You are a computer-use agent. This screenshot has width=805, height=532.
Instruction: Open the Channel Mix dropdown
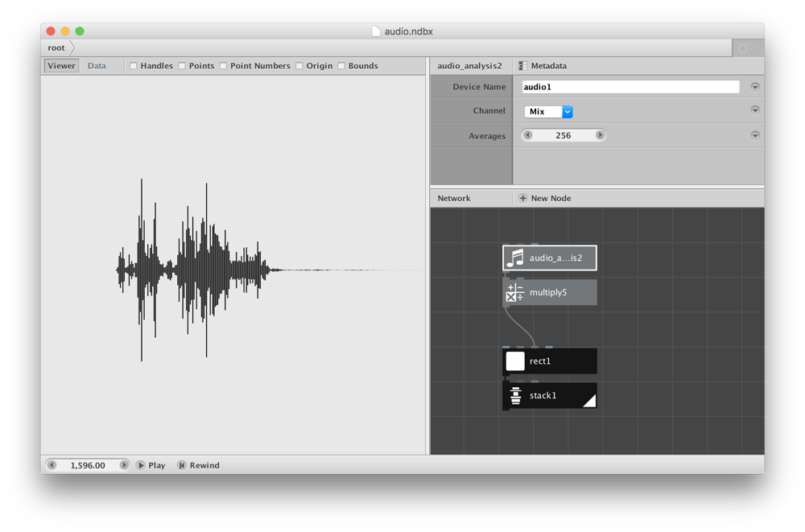[x=548, y=111]
